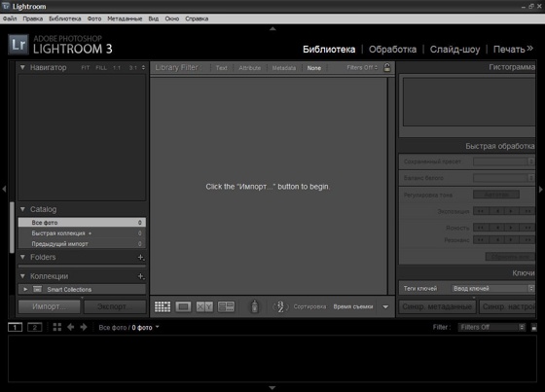Click the Экспорт... button
Viewport: 545px width, 392px height.
click(115, 306)
